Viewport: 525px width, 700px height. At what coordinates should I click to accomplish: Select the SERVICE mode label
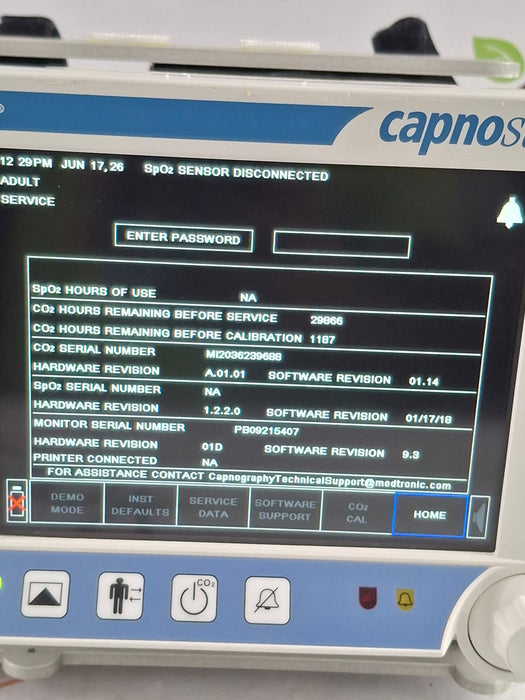(28, 200)
